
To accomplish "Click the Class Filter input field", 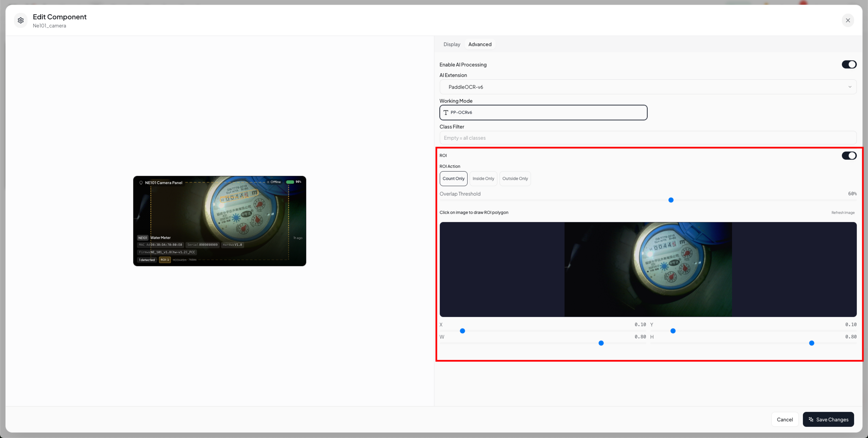I will pyautogui.click(x=648, y=138).
